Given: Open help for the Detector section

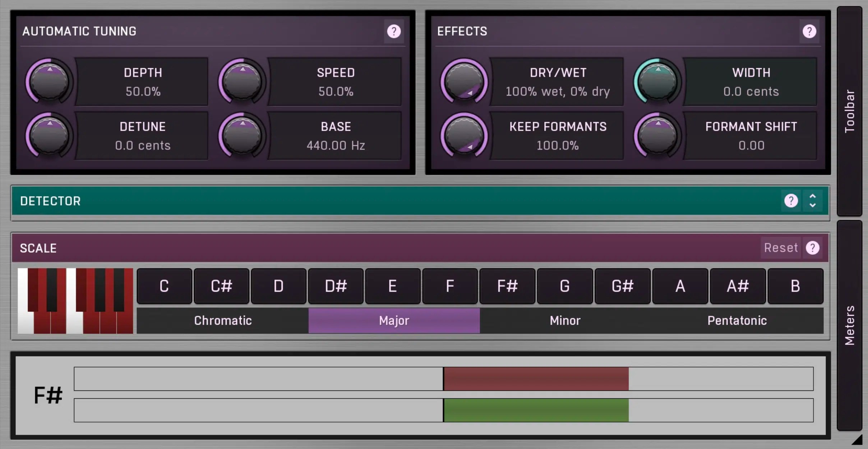Looking at the screenshot, I should tap(791, 201).
